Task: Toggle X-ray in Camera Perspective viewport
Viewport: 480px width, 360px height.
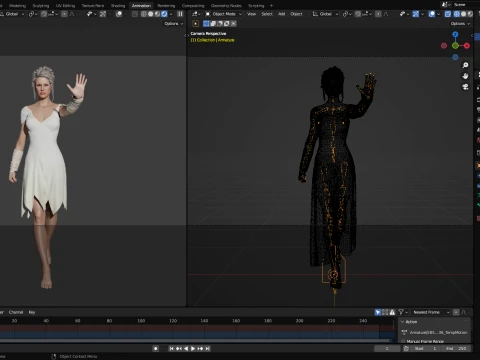Action: pos(448,14)
